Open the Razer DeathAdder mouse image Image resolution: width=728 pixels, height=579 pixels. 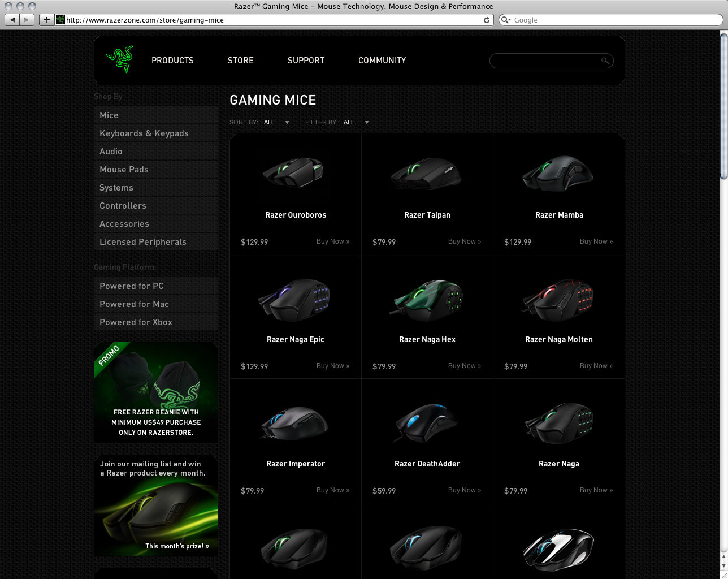[x=427, y=422]
